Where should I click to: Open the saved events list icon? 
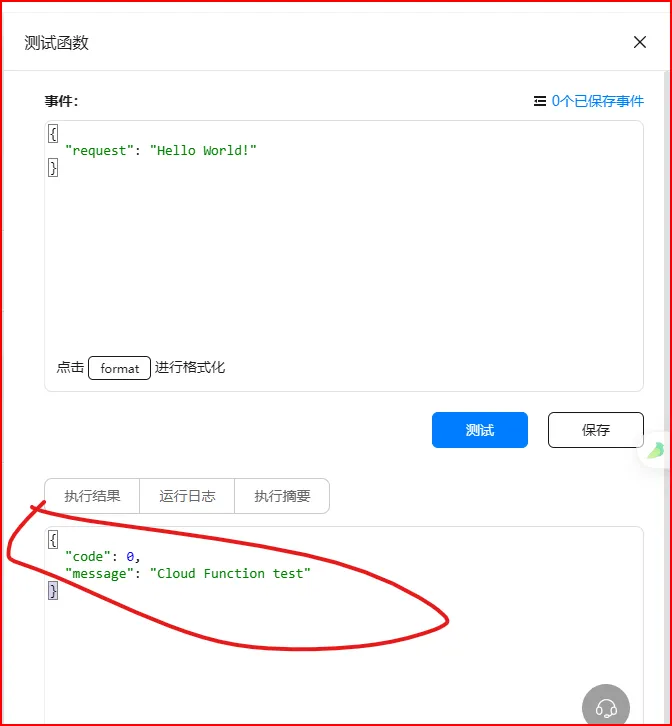[540, 101]
